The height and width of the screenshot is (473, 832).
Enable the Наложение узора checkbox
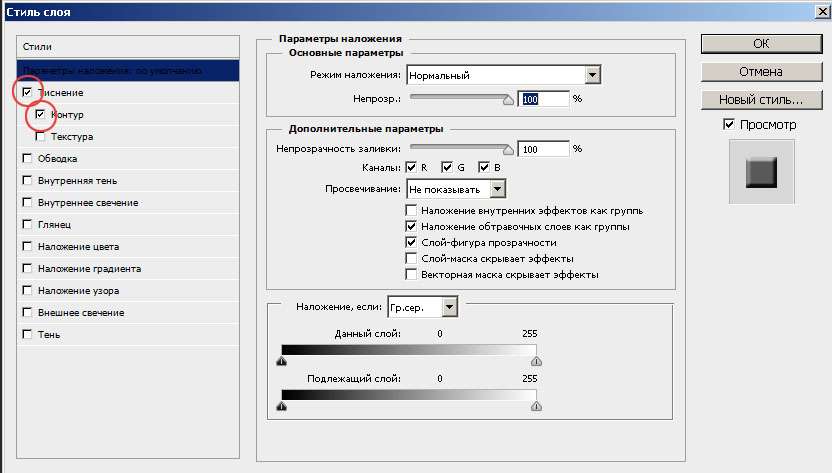coord(27,290)
